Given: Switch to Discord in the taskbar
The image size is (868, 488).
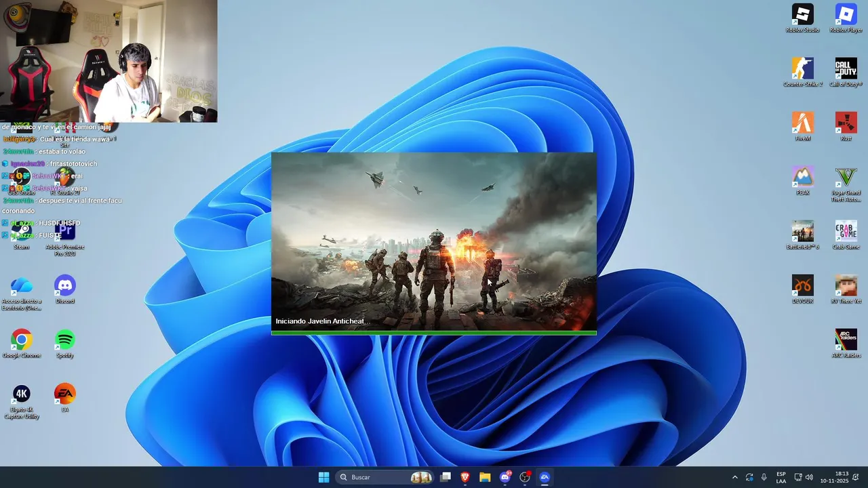Looking at the screenshot, I should click(x=505, y=477).
